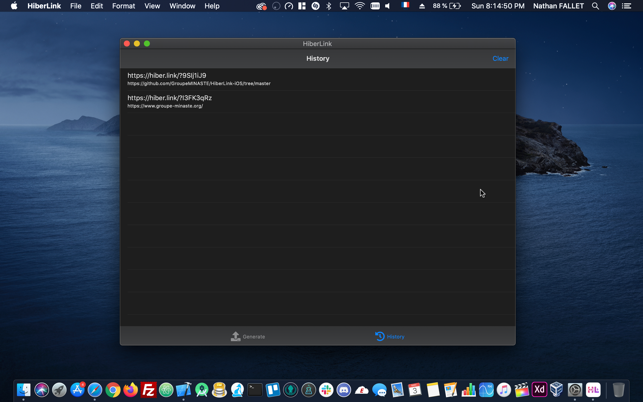Select the History tab
This screenshot has height=402, width=643.
[390, 336]
